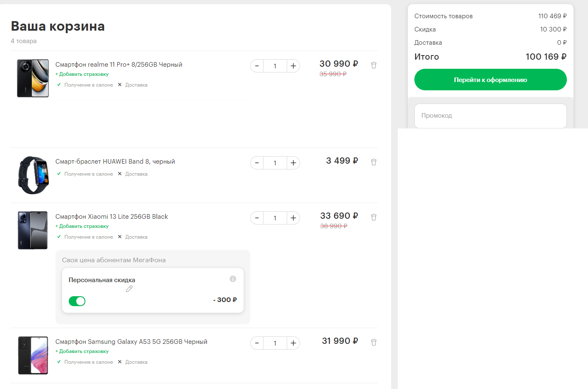The width and height of the screenshot is (588, 389).
Task: Increase Xiaomi 13 Lite quantity
Action: tap(293, 218)
